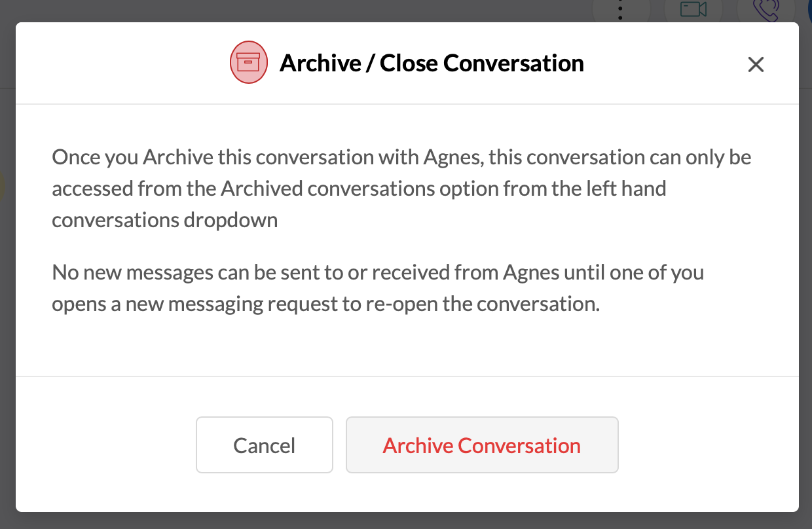Image resolution: width=812 pixels, height=529 pixels.
Task: Select the phrase 'conversations dropdown' in the text
Action: (x=165, y=220)
